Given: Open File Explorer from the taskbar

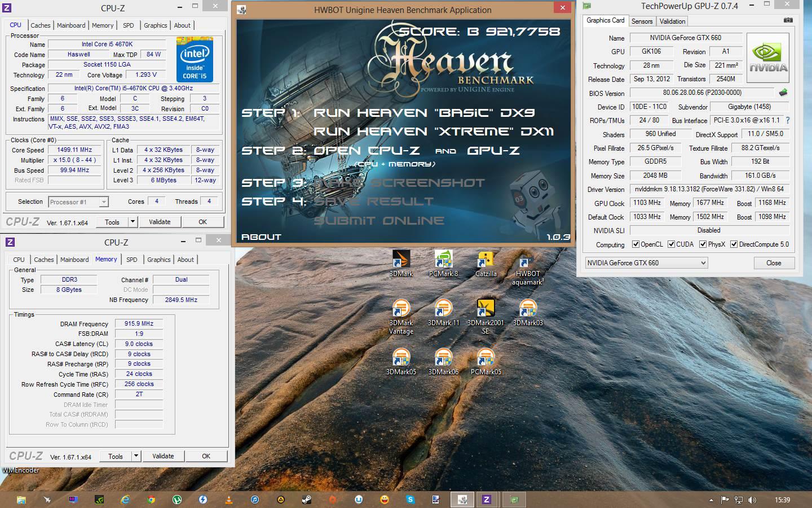Looking at the screenshot, I should click(x=21, y=500).
